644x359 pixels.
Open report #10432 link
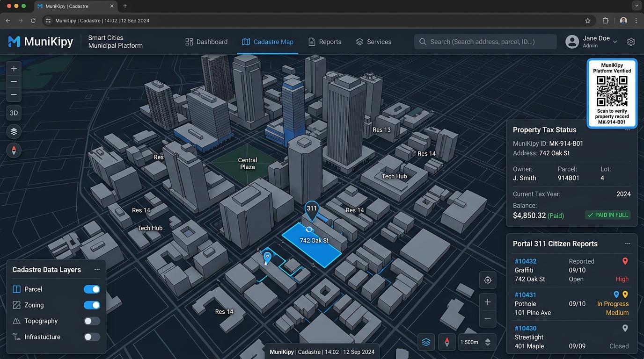525,261
